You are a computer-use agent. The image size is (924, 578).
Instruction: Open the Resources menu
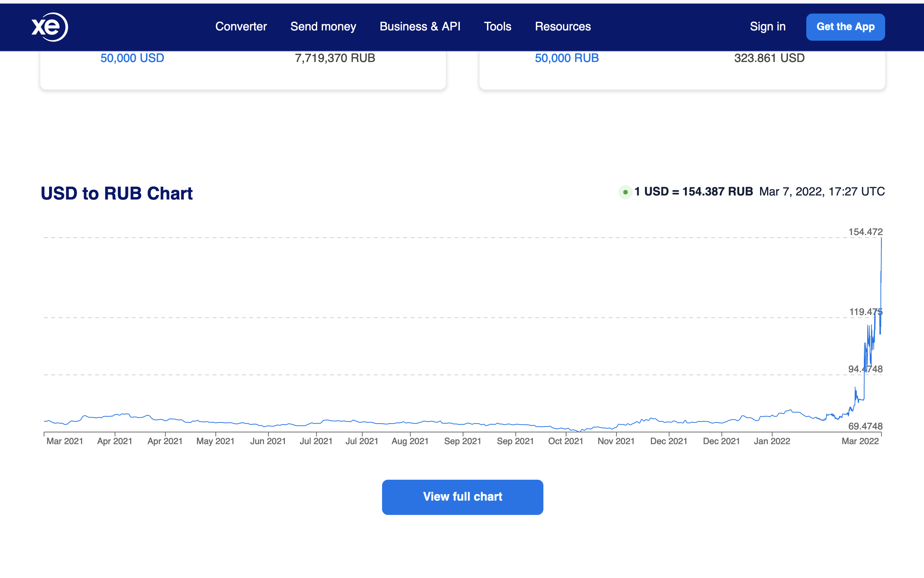[x=562, y=26]
